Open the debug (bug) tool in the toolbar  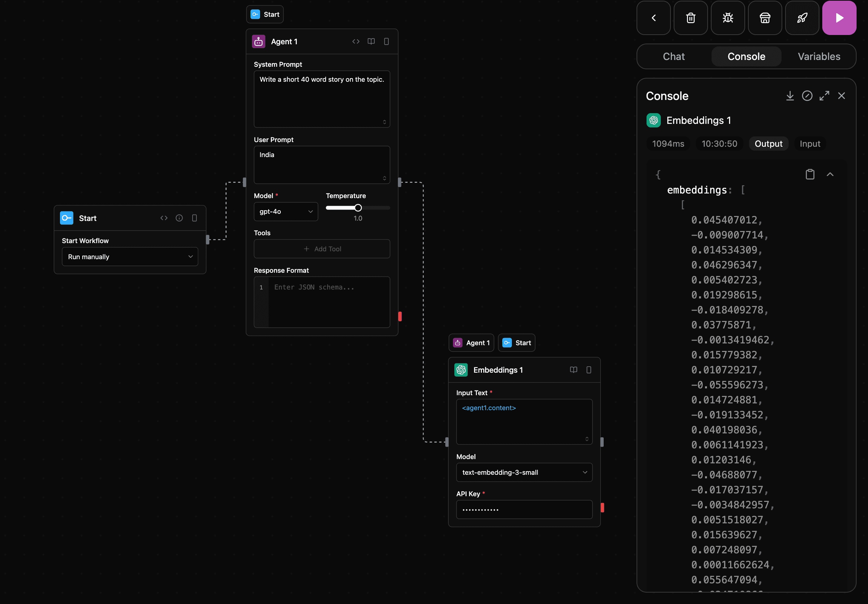click(x=728, y=18)
